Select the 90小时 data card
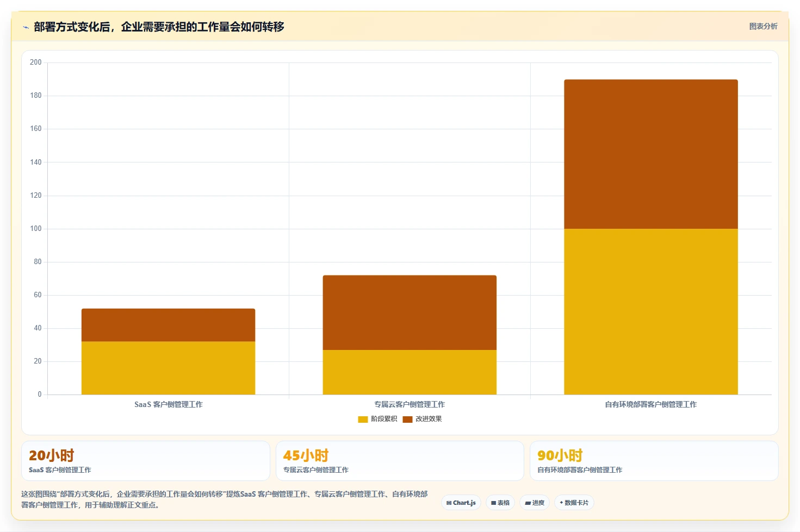 coord(654,461)
